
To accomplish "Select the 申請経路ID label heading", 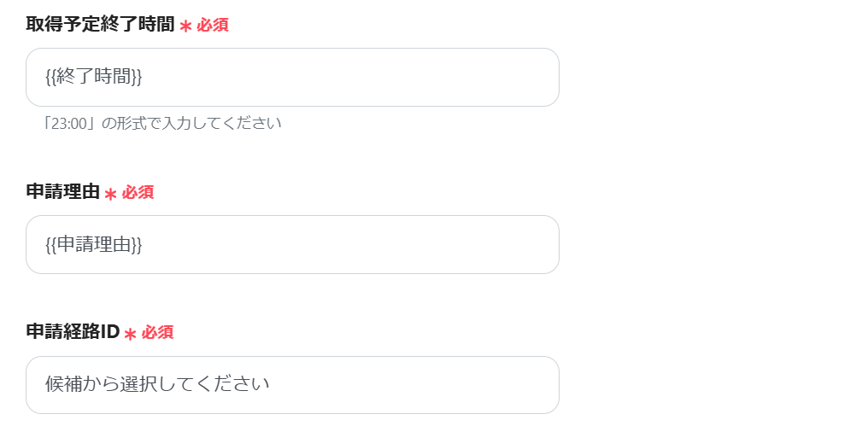I will [73, 332].
